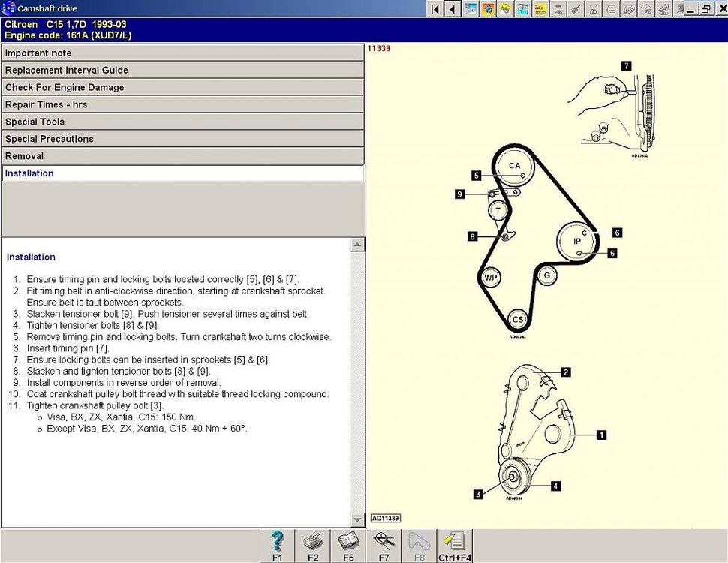The width and height of the screenshot is (728, 563).
Task: Click the T tensioner pulley in diagram
Action: (498, 211)
